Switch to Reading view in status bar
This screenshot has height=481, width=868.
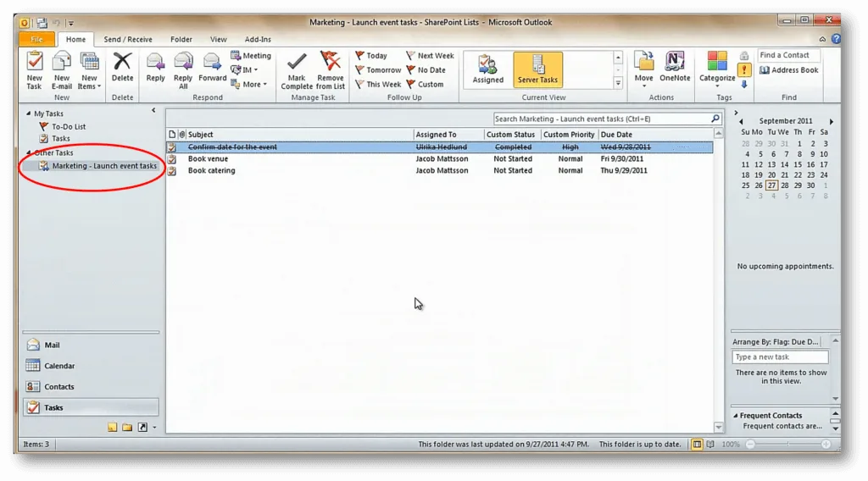point(710,444)
